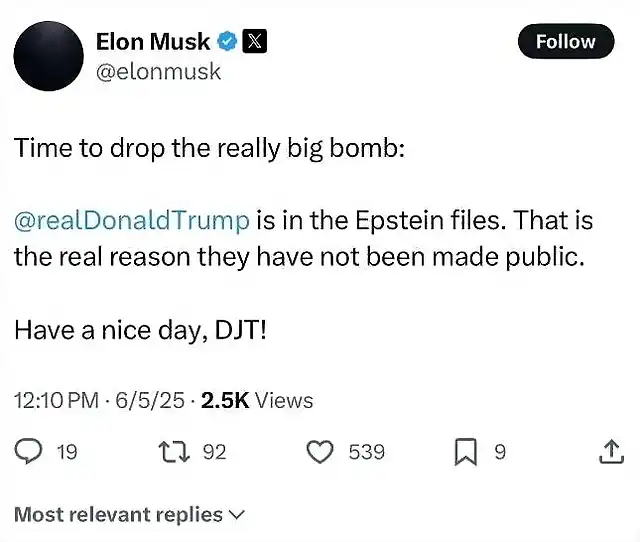Click the X affiliation badge icon
640x542 pixels.
(x=255, y=41)
